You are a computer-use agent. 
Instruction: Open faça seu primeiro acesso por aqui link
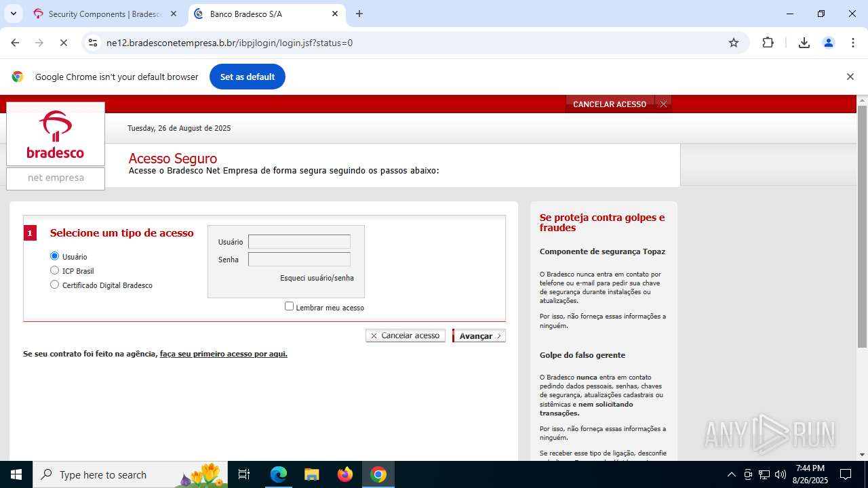click(223, 354)
